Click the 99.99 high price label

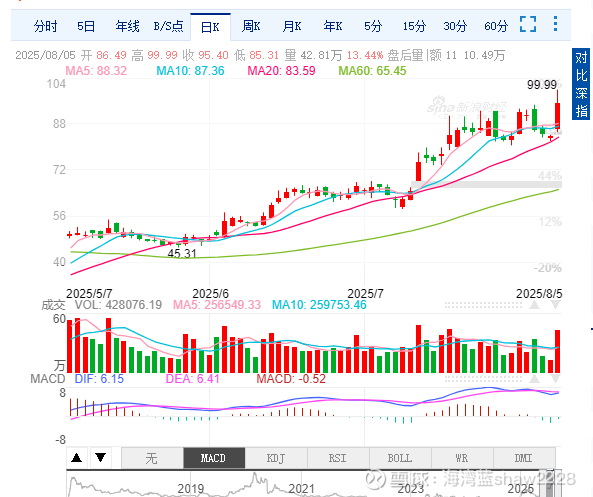(x=542, y=85)
